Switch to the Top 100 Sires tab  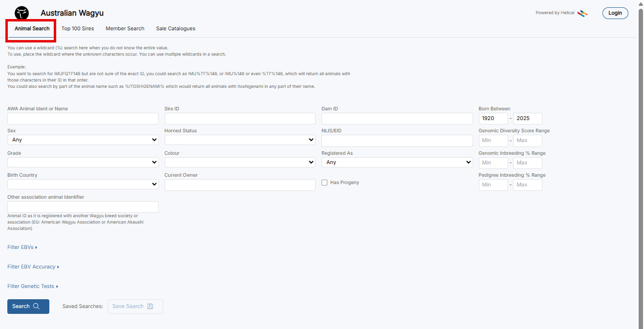(x=78, y=29)
